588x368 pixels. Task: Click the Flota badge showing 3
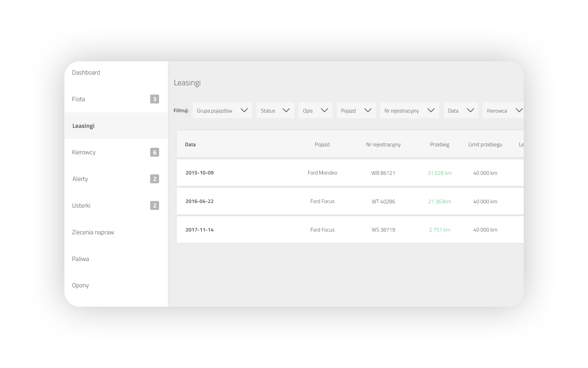coord(154,99)
